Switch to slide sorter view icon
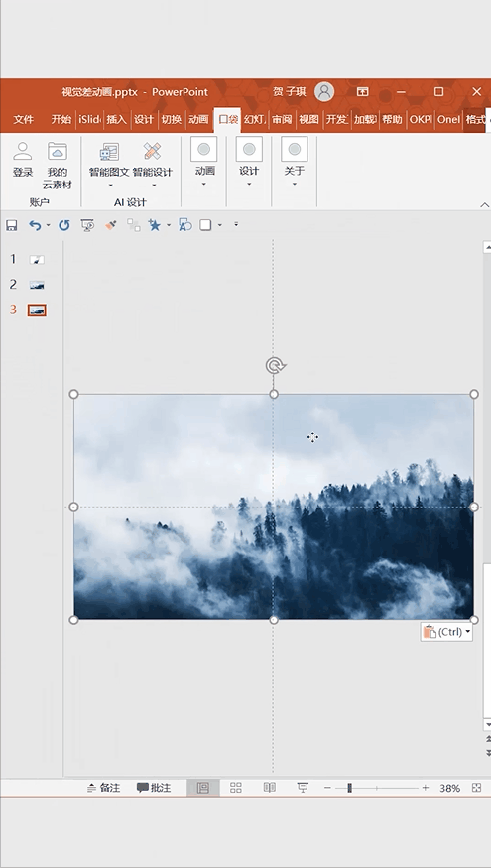 point(236,788)
